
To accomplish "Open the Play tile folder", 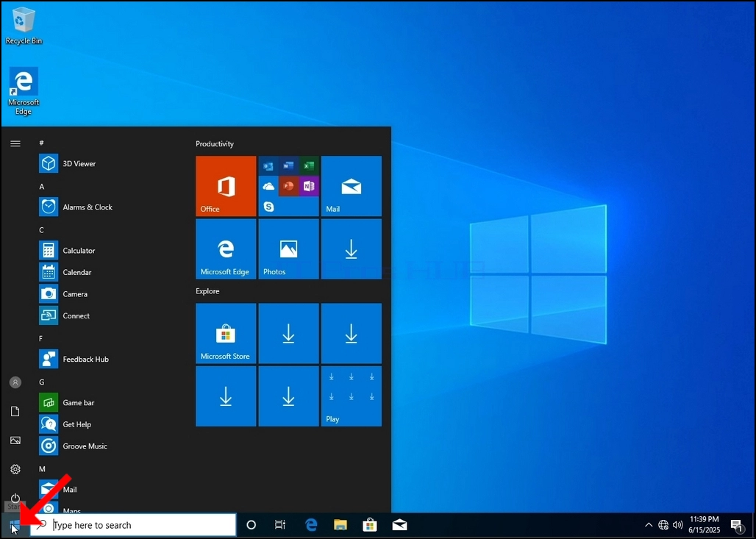I will point(352,396).
